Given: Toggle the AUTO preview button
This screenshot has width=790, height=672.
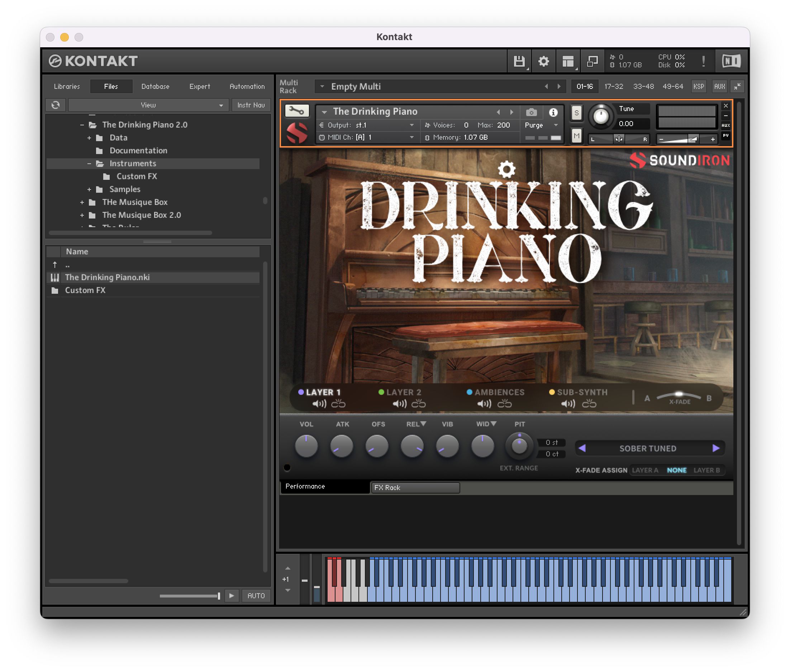Looking at the screenshot, I should tap(256, 595).
